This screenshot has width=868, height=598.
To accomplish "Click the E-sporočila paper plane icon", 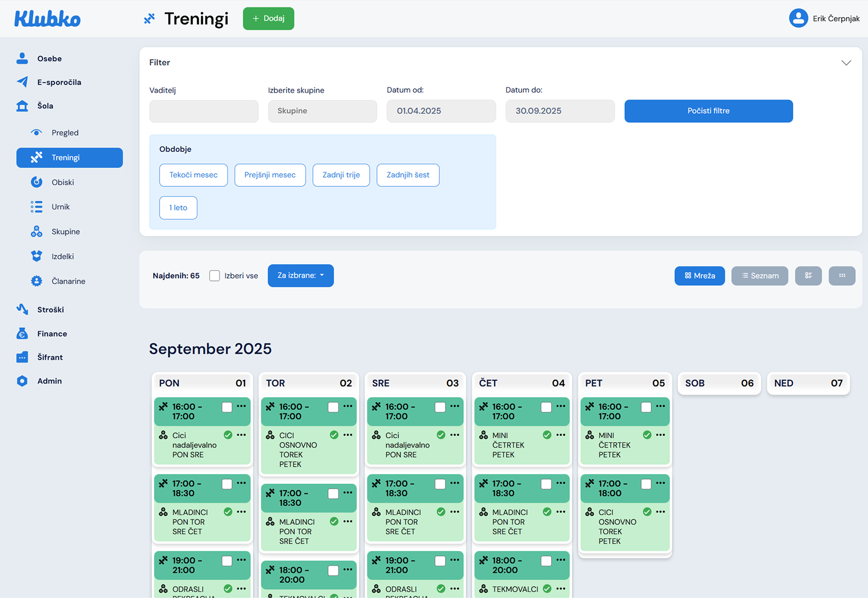I will click(x=22, y=82).
